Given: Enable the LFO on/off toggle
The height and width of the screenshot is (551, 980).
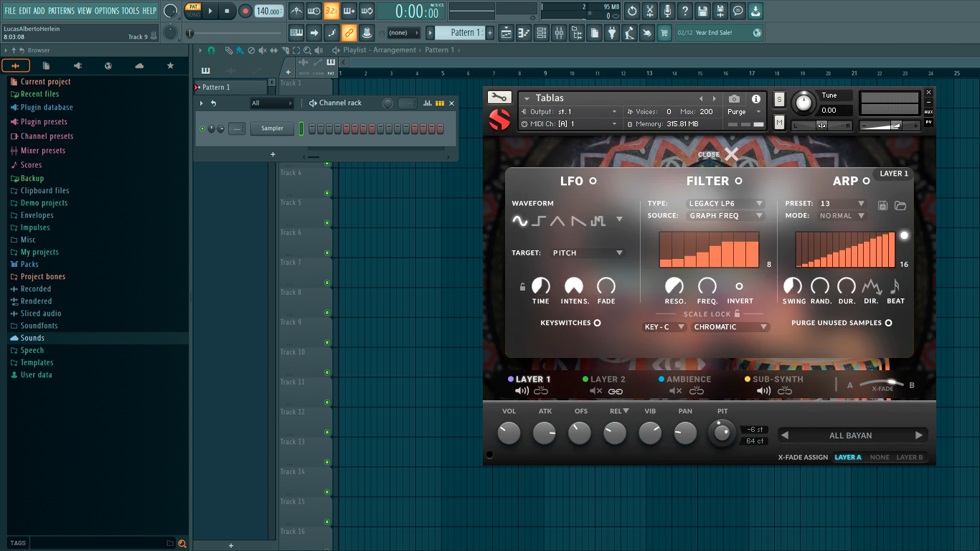Looking at the screenshot, I should click(593, 181).
